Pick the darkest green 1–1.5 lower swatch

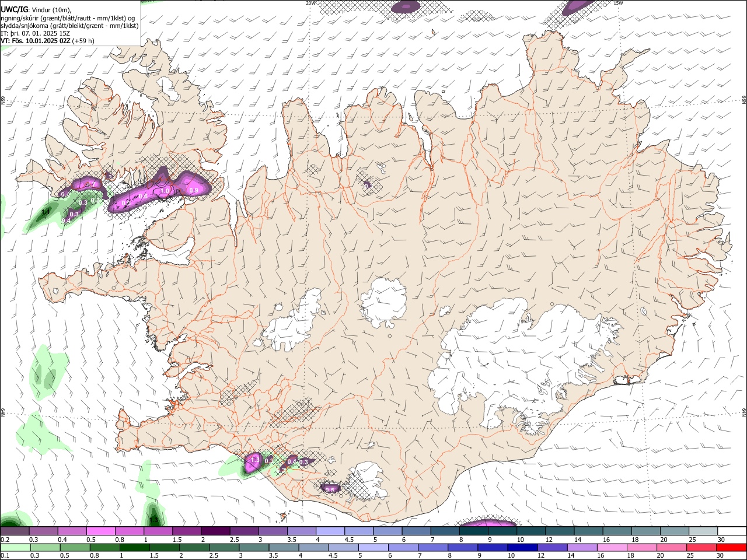pos(134,548)
